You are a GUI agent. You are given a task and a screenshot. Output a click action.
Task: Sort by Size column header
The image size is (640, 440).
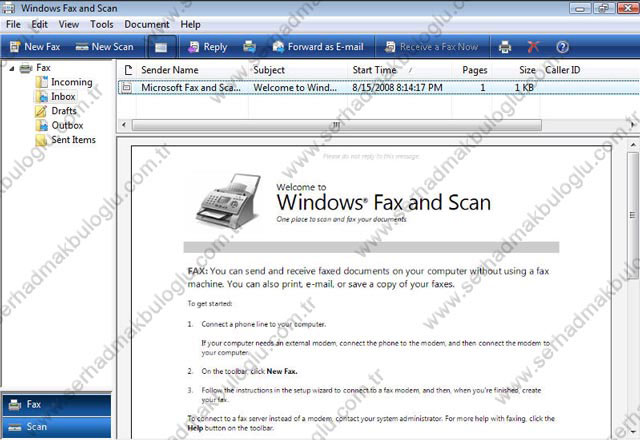tap(517, 70)
